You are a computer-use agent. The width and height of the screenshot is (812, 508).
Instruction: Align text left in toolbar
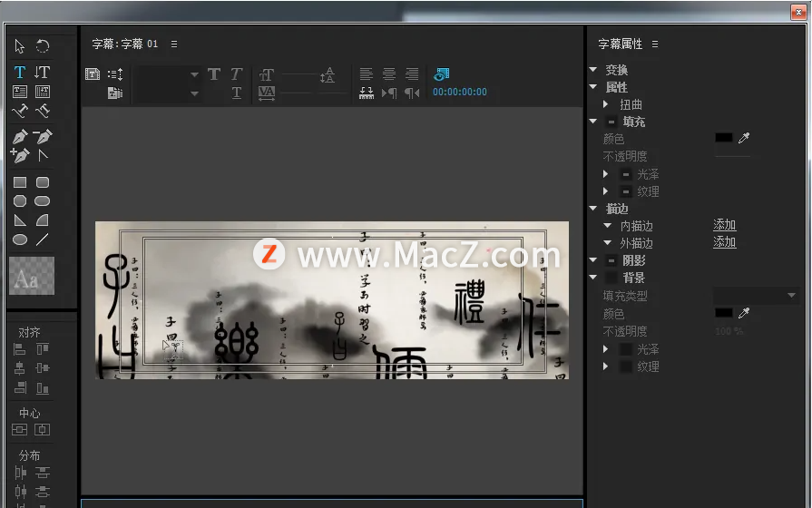tap(367, 74)
